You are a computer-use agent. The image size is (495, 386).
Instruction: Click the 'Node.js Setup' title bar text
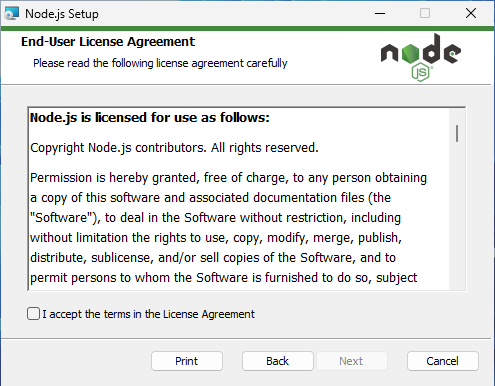[x=62, y=14]
